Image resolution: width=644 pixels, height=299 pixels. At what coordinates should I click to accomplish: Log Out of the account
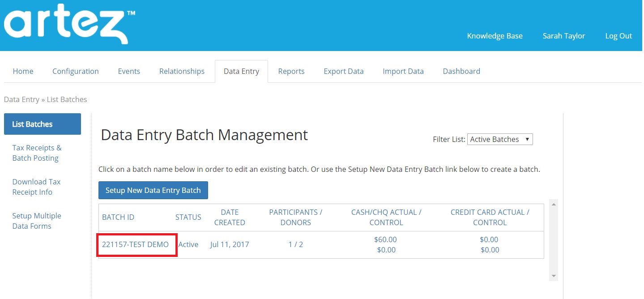pyautogui.click(x=618, y=36)
